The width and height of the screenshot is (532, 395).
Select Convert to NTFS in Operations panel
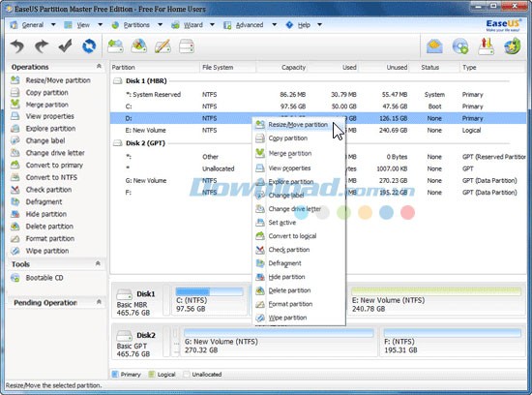click(x=51, y=177)
